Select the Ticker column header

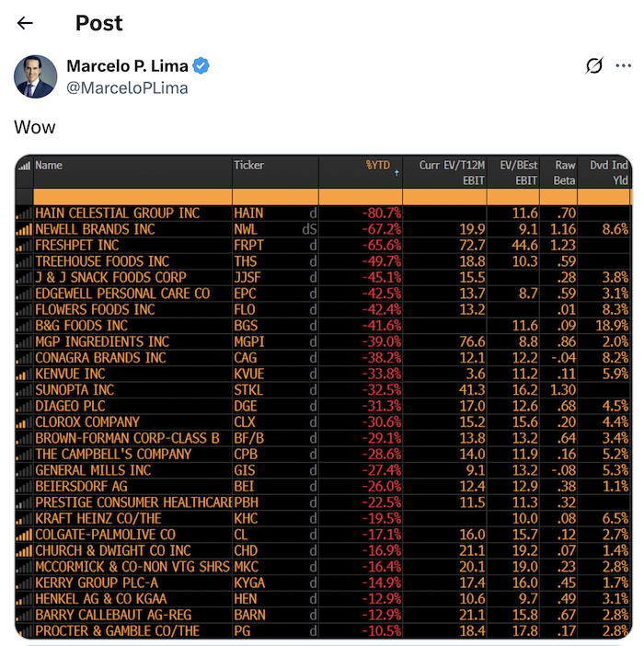tap(249, 166)
